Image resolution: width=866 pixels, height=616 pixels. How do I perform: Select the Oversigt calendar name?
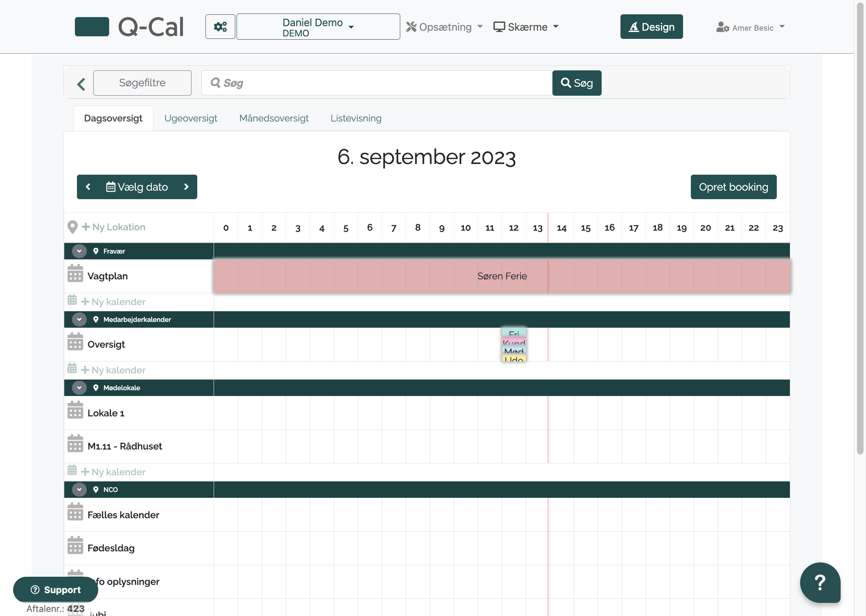pyautogui.click(x=106, y=344)
